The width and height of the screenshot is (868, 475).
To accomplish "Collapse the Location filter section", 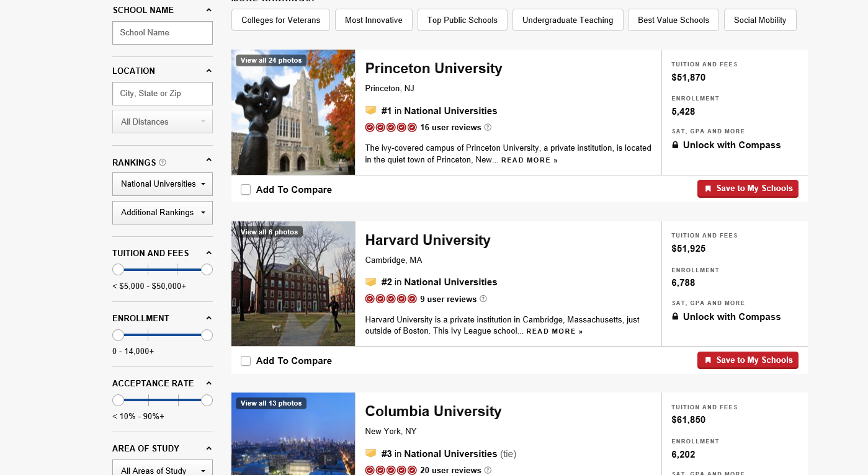I will (208, 71).
